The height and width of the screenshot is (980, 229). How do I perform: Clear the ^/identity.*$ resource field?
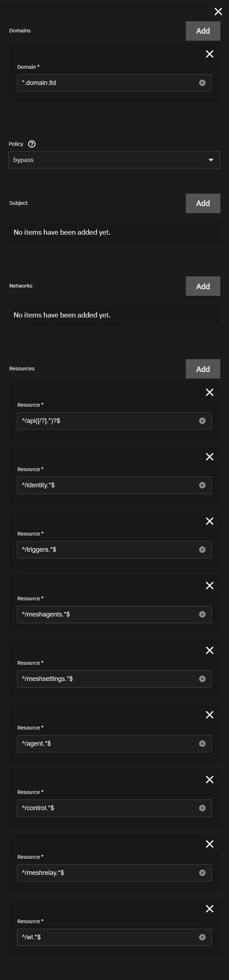[x=202, y=485]
